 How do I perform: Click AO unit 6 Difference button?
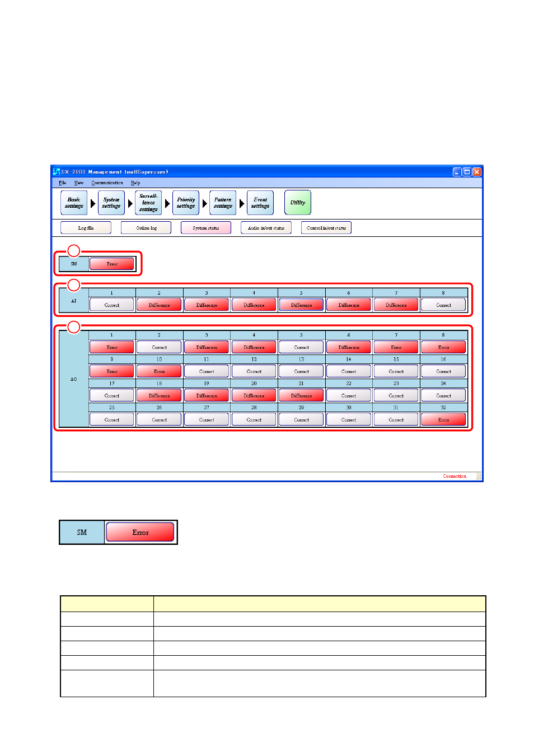(x=349, y=347)
